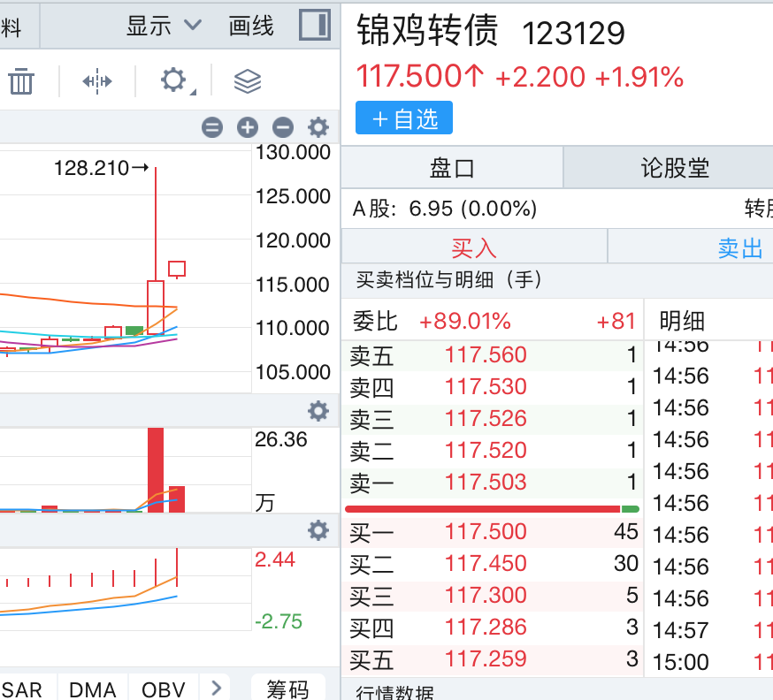Switch to the 论股堂 tab
The width and height of the screenshot is (773, 700).
coord(674,167)
